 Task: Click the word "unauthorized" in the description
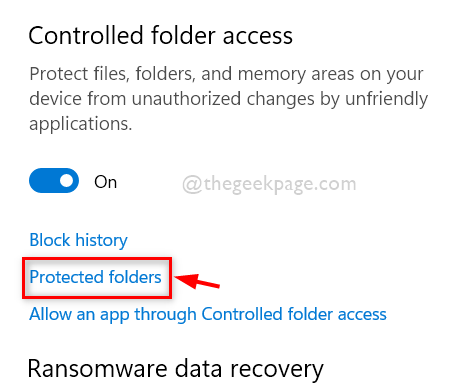point(186,99)
